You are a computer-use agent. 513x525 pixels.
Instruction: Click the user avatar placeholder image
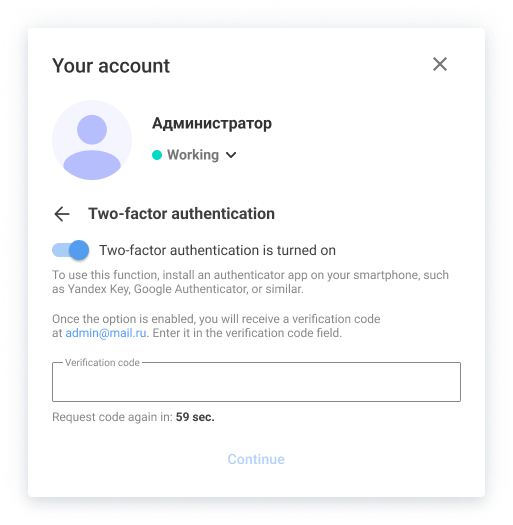(x=92, y=140)
